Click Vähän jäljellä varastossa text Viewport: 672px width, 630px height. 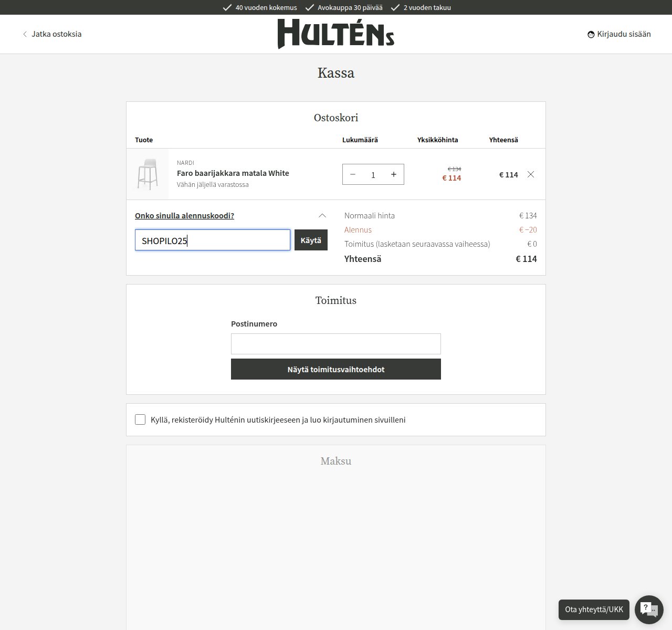coord(213,185)
